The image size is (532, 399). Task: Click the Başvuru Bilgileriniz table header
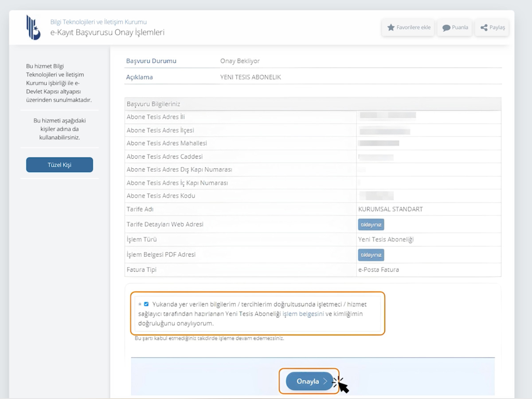point(153,104)
